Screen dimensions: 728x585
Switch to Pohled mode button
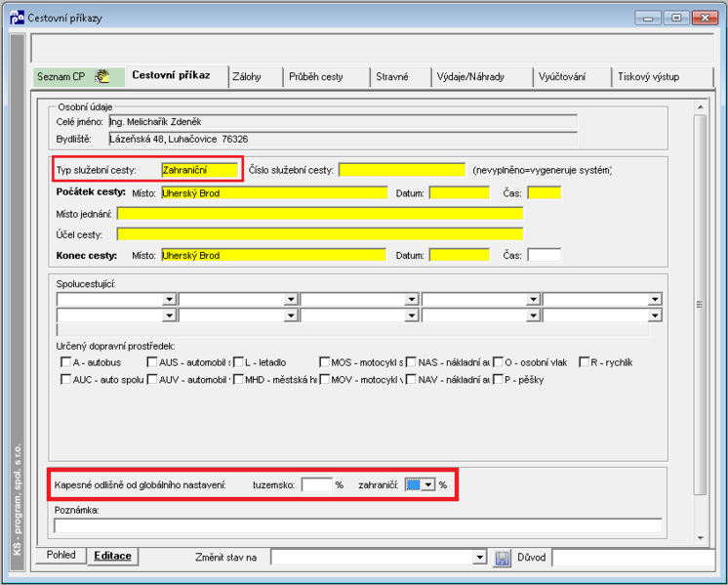pyautogui.click(x=61, y=555)
